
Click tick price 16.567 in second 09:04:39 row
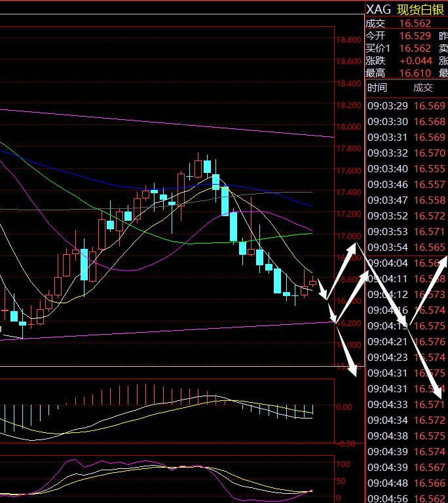(x=430, y=468)
